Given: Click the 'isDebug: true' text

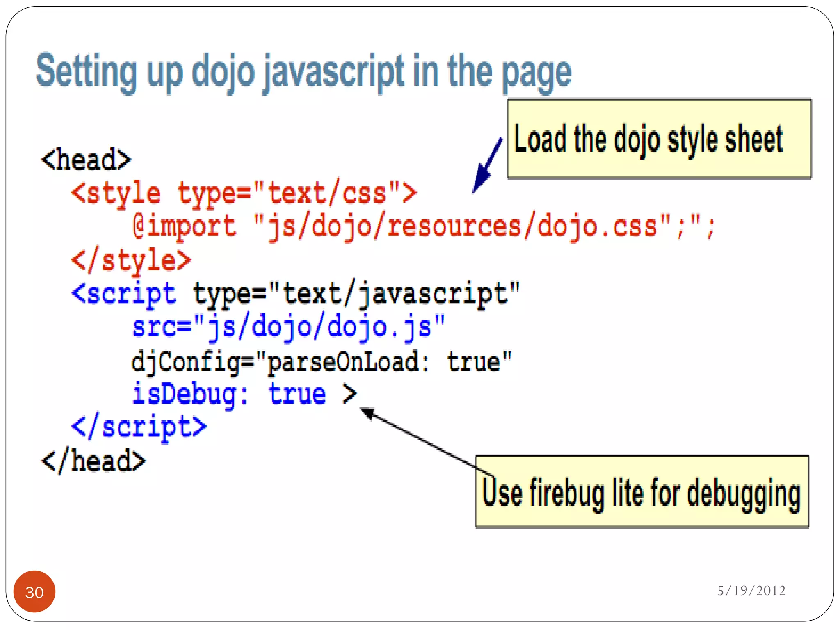Looking at the screenshot, I should [229, 394].
